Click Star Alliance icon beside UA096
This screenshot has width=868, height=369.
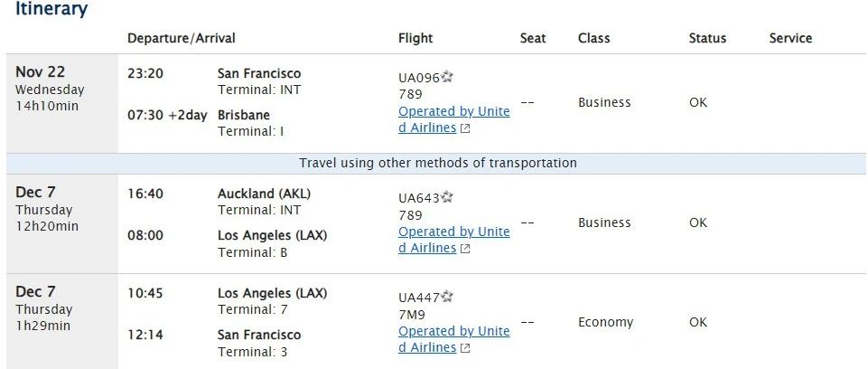[447, 77]
